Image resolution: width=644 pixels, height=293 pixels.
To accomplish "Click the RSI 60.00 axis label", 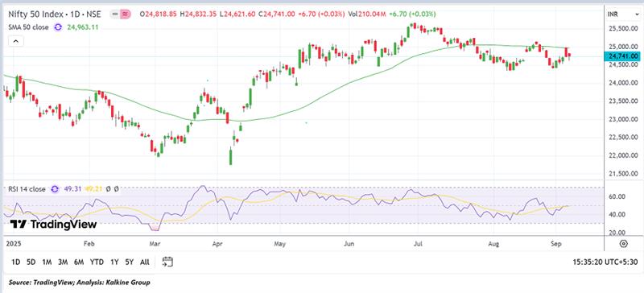I will (617, 196).
